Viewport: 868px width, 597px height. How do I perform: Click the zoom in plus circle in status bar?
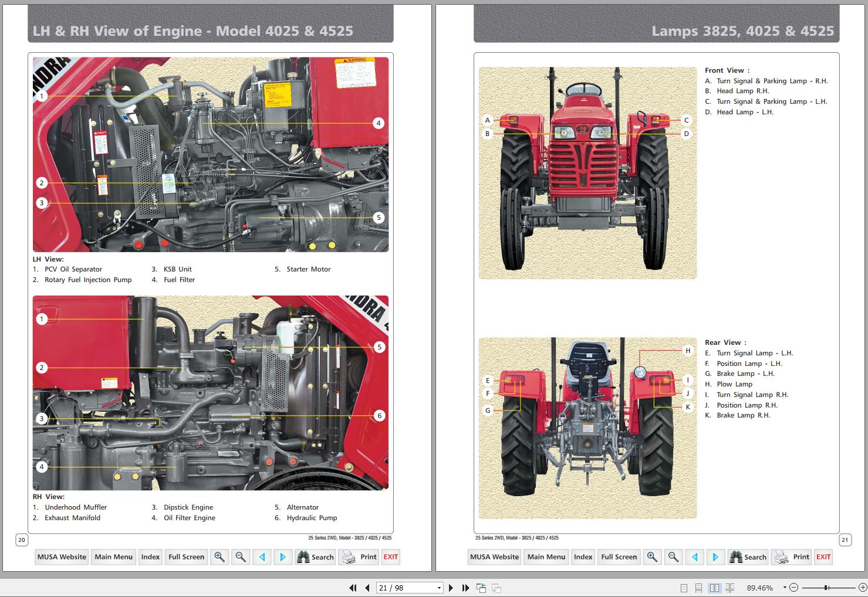[x=862, y=588]
